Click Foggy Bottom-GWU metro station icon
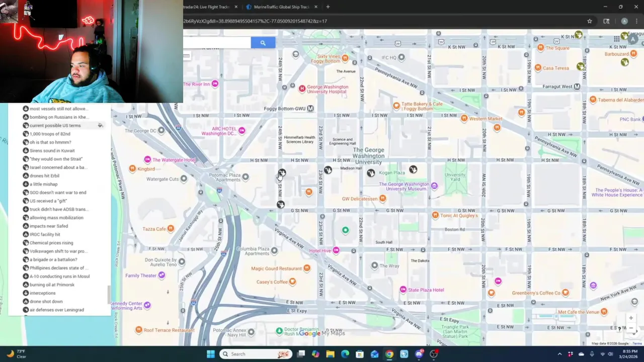644x362 pixels. pos(310,109)
